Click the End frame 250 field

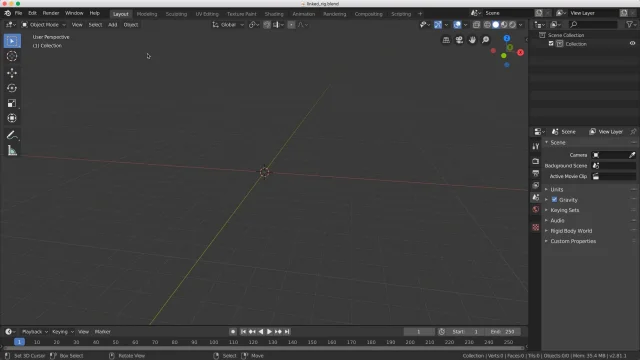[503, 332]
